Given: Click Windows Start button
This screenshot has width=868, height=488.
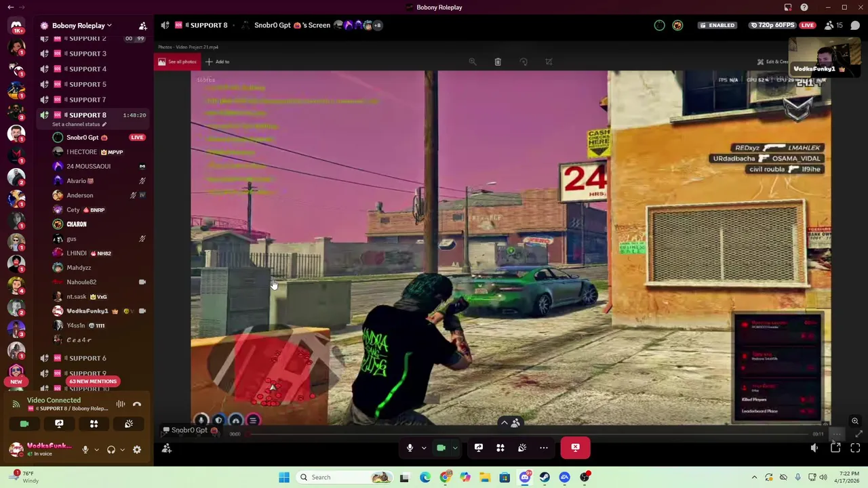Looking at the screenshot, I should click(284, 477).
